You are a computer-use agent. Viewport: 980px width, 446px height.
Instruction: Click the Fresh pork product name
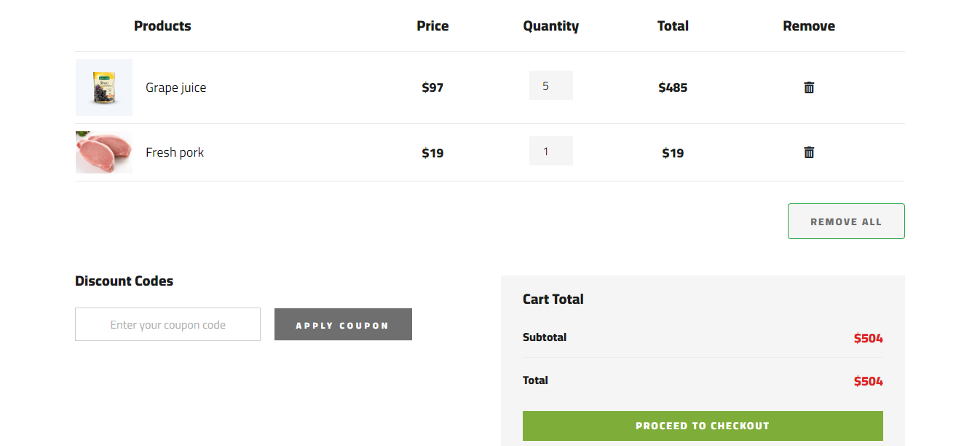tap(175, 152)
